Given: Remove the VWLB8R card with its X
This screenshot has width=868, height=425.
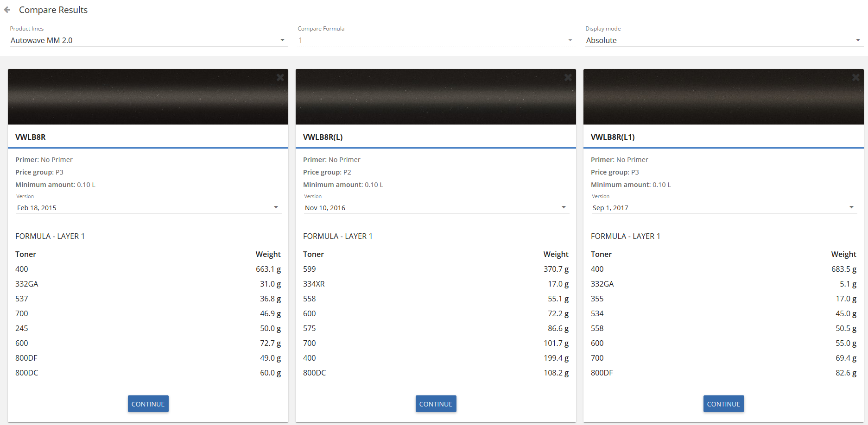Looking at the screenshot, I should coord(280,77).
